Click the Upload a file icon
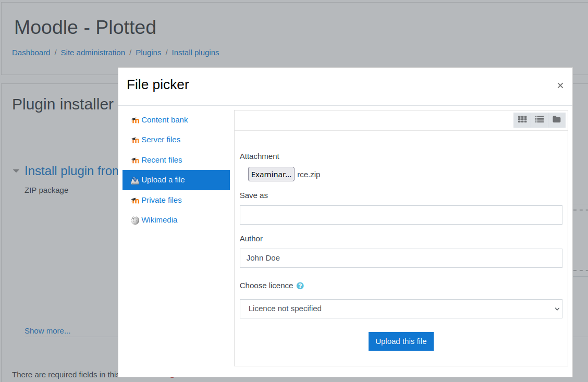 (135, 180)
